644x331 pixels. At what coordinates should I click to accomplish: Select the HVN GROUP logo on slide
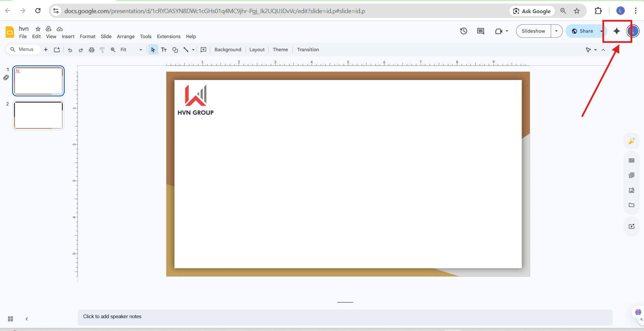point(196,100)
